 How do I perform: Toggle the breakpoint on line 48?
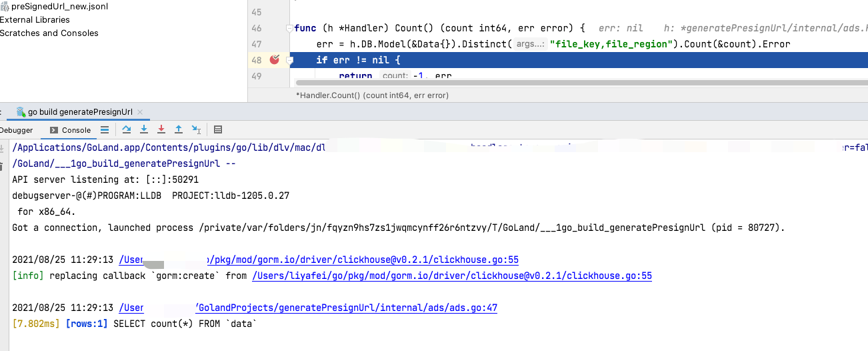(275, 60)
